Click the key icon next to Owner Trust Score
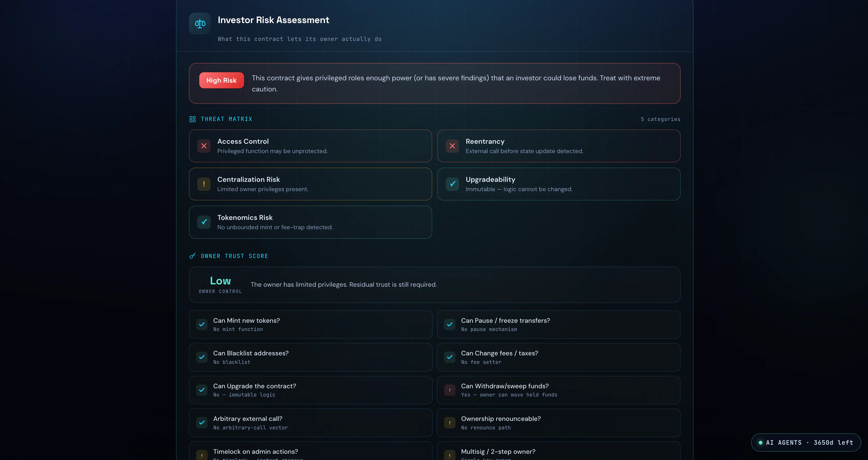The height and width of the screenshot is (460, 868). point(192,256)
